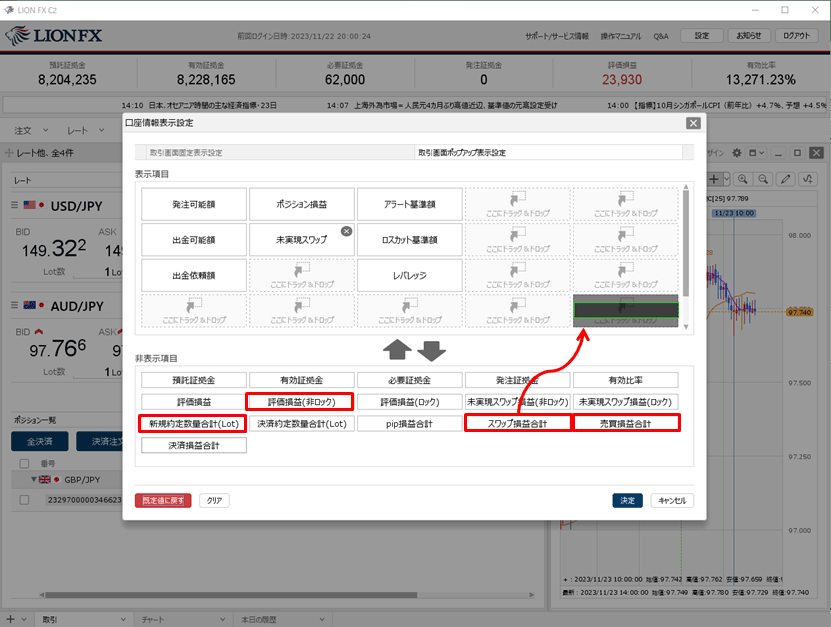Confirm with the 決定 button
This screenshot has height=627, width=831.
627,500
